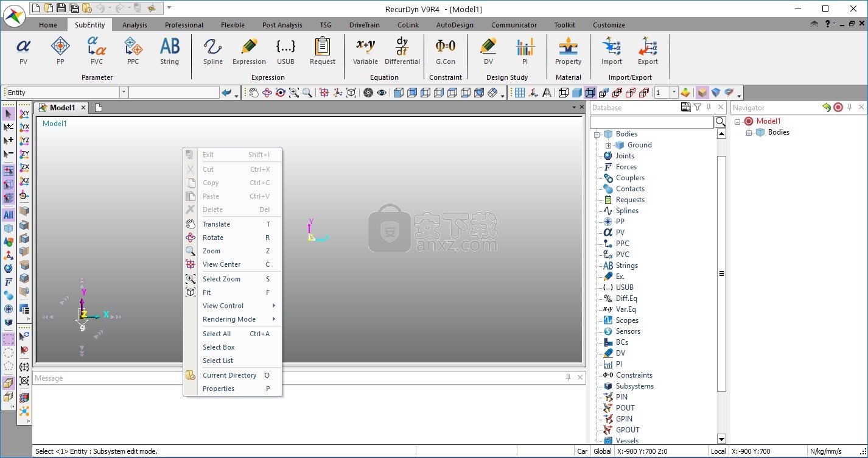
Task: Open the PPC parameter tool
Action: [133, 51]
